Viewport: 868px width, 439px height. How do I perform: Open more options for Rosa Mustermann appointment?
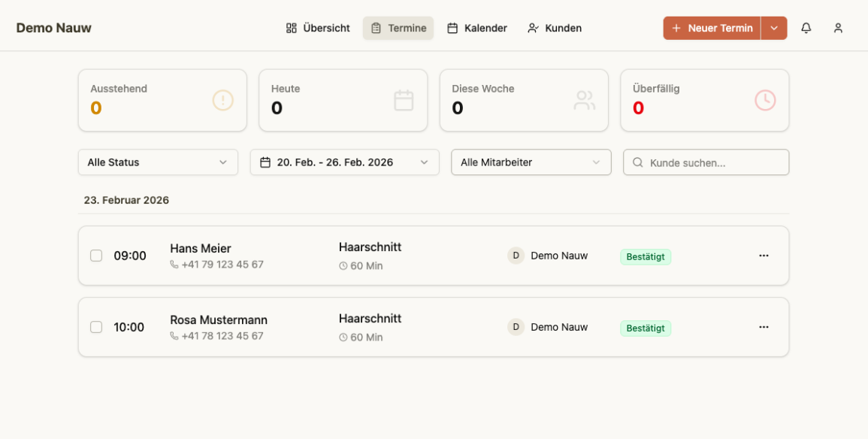pyautogui.click(x=764, y=327)
